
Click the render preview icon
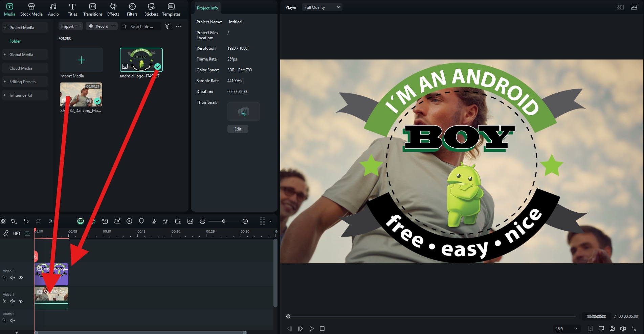(x=129, y=221)
